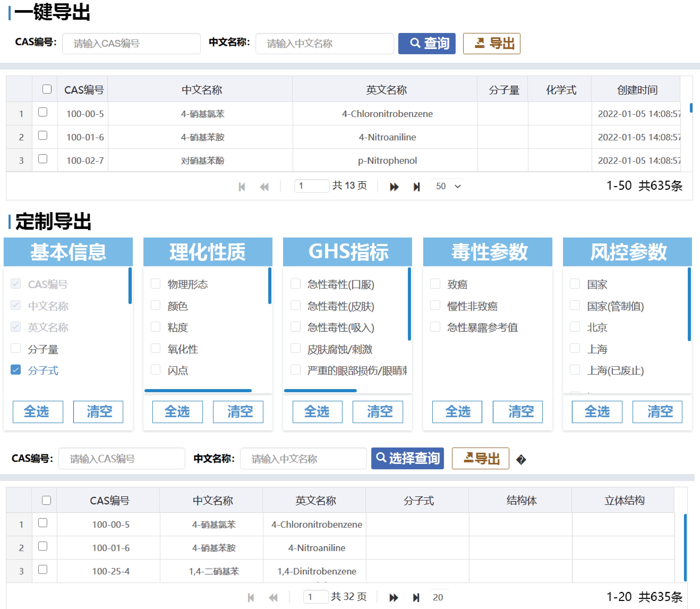Check the 物理形态 checkbox
Screen dimensions: 700x609
pos(155,284)
